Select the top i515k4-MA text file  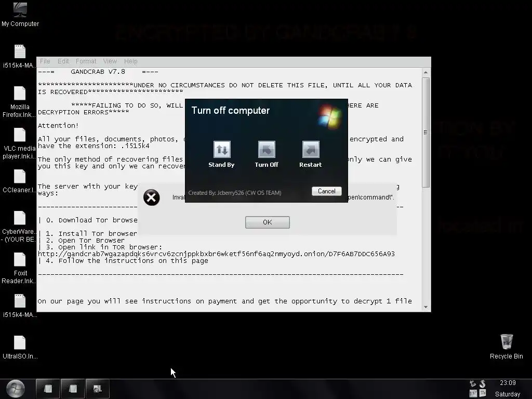[20, 56]
